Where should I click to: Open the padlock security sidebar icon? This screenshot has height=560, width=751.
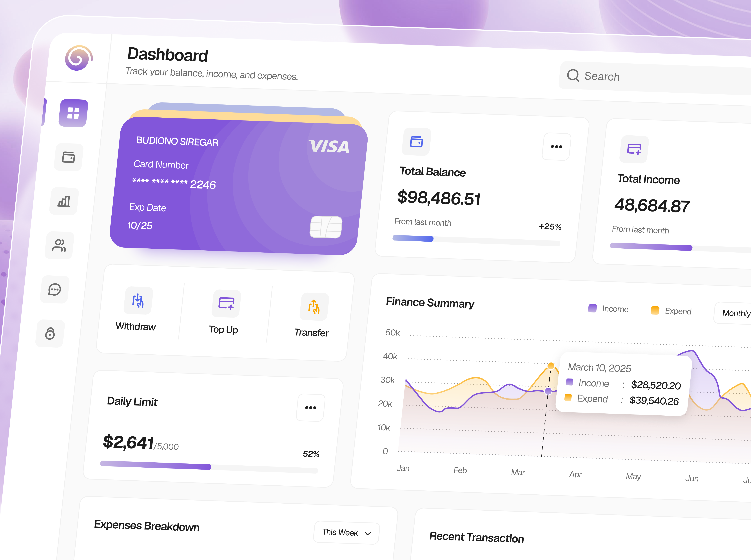tap(50, 334)
